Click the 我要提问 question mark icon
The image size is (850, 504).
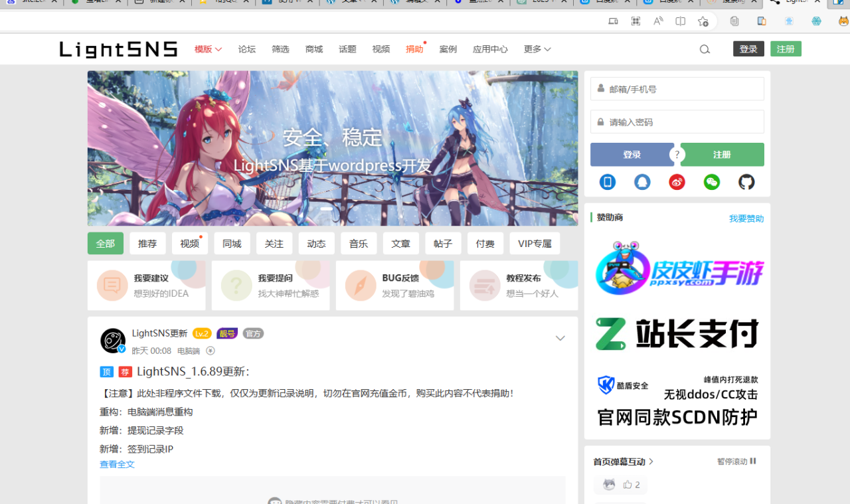236,286
